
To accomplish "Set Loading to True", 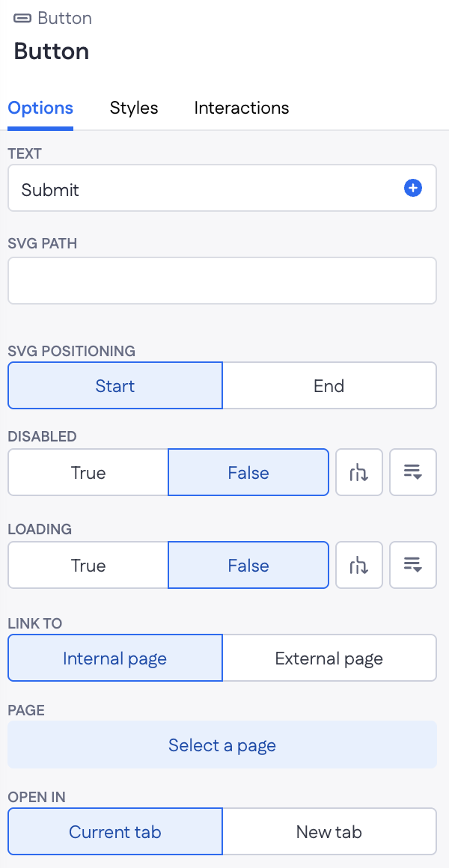I will click(x=88, y=565).
